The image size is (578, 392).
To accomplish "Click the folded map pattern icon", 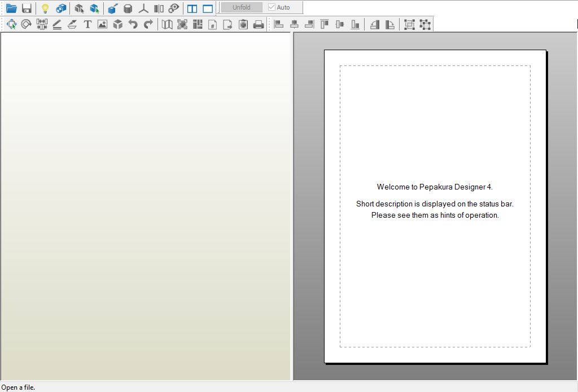I will (x=167, y=24).
